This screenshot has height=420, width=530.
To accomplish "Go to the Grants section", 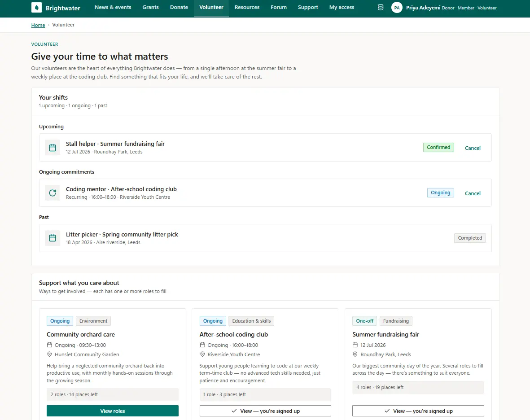I will [150, 8].
